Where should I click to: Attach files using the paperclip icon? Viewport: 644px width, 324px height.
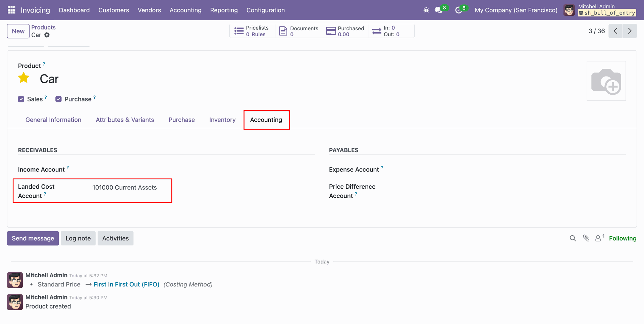pyautogui.click(x=586, y=238)
